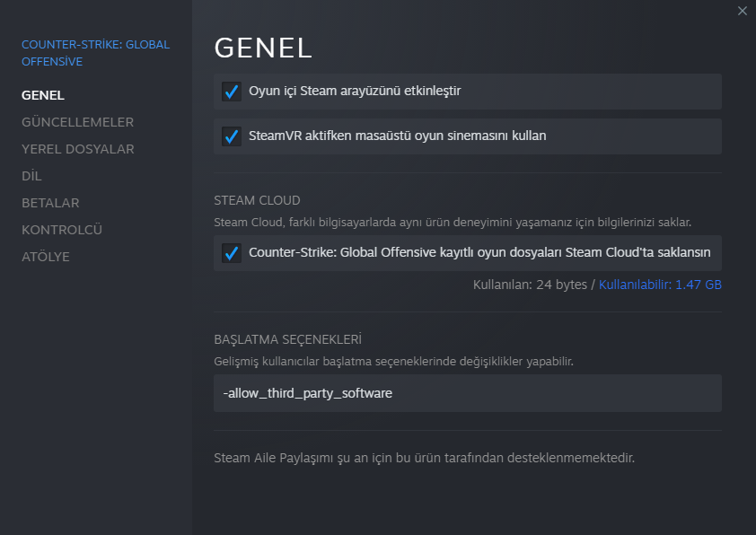Screen dimensions: 756x535
Task: Click the BAŞLATMA SEÇENEKLERİ section heading
Action: click(287, 339)
